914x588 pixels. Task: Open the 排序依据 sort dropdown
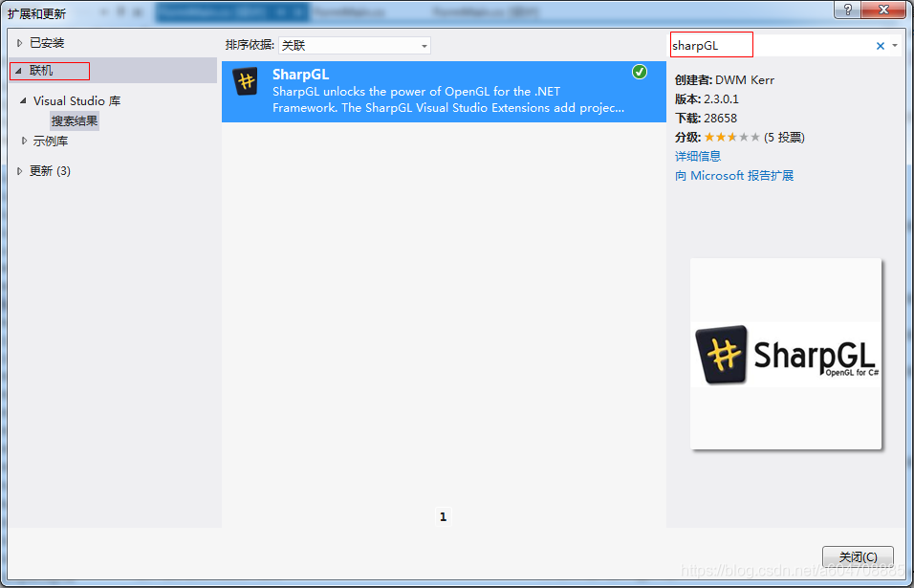(x=355, y=46)
